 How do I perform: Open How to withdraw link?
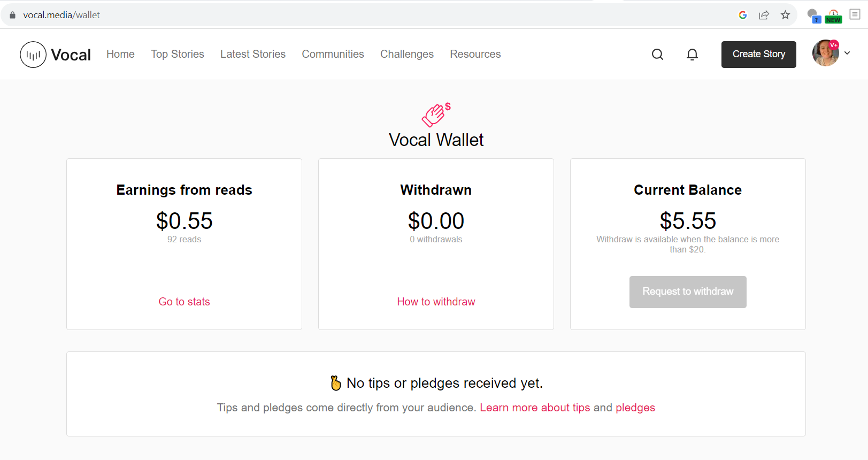(436, 302)
